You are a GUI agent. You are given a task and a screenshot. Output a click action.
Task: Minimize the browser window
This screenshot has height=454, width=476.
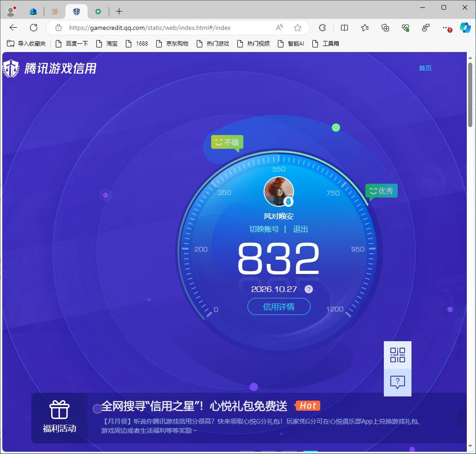point(422,7)
